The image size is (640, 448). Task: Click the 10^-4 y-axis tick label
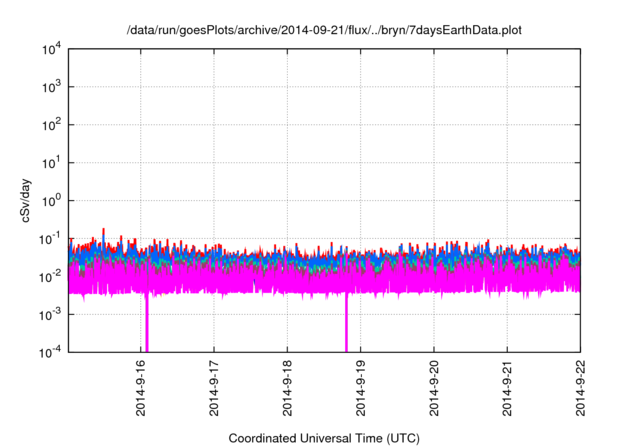coord(51,352)
